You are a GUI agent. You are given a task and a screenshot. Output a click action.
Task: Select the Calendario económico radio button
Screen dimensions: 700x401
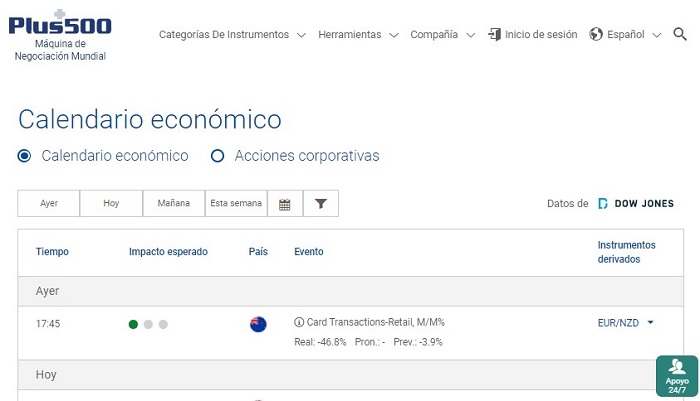pyautogui.click(x=24, y=156)
